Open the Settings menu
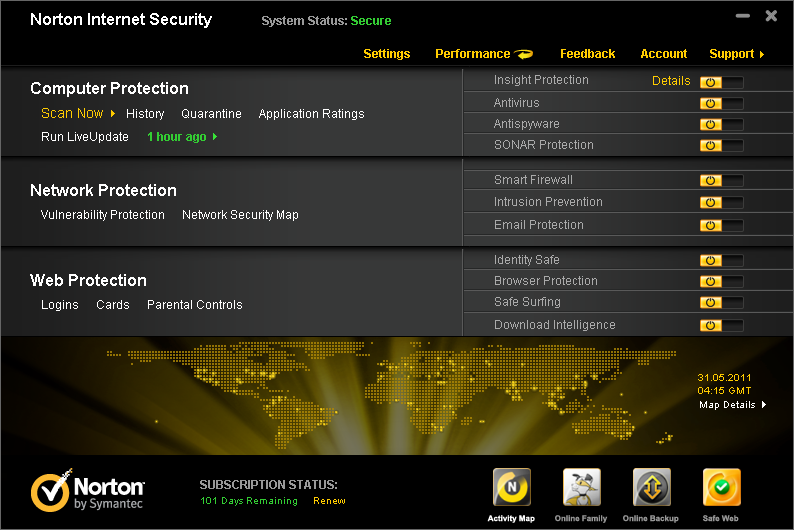This screenshot has height=530, width=794. coord(386,54)
